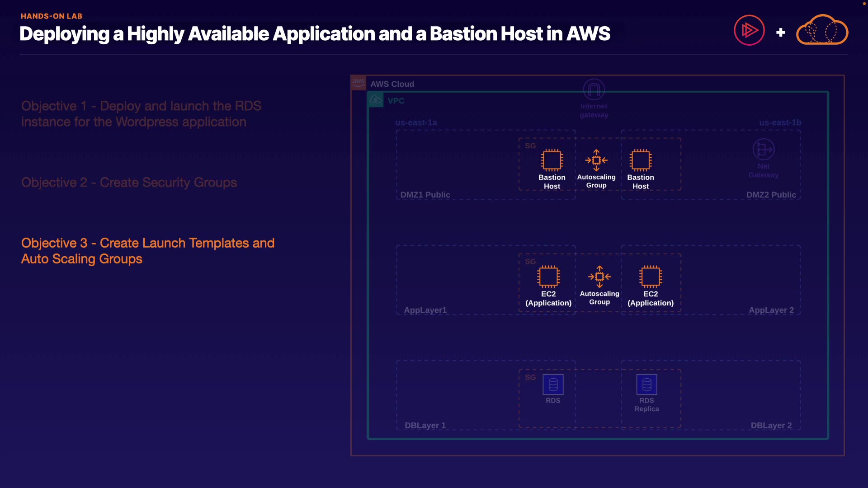The width and height of the screenshot is (868, 488).
Task: Click the slide title heading
Action: (x=315, y=34)
